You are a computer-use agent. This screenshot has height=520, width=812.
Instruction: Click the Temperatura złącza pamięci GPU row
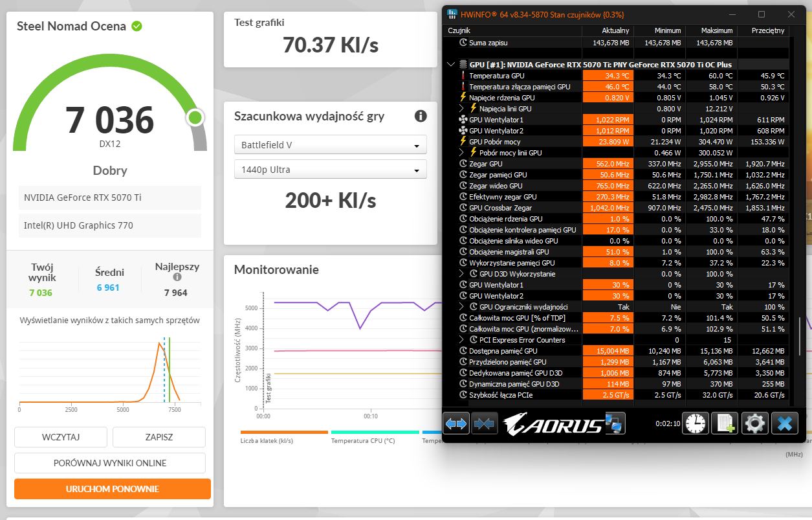[x=617, y=87]
